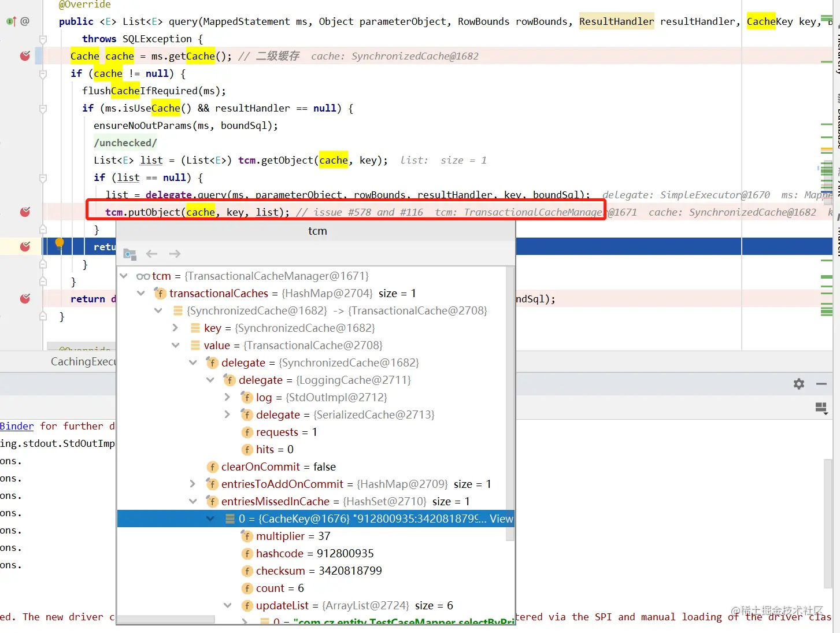Collapse the entriesMissedInCache node

[193, 502]
